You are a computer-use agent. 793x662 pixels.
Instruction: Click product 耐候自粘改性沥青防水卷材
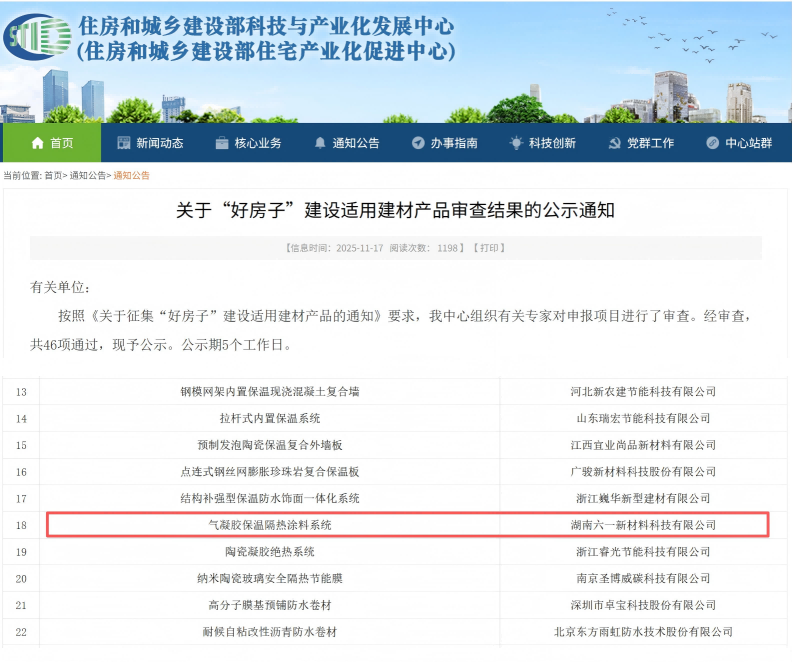[x=270, y=632]
